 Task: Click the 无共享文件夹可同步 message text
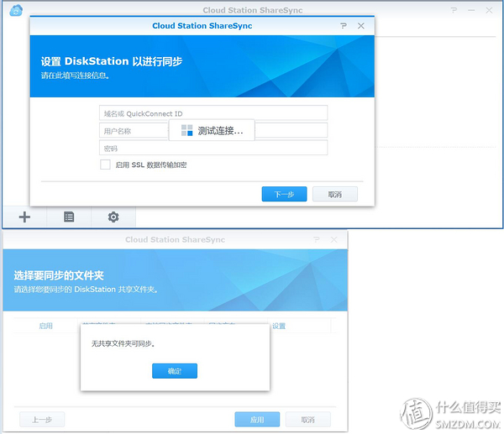click(x=123, y=343)
